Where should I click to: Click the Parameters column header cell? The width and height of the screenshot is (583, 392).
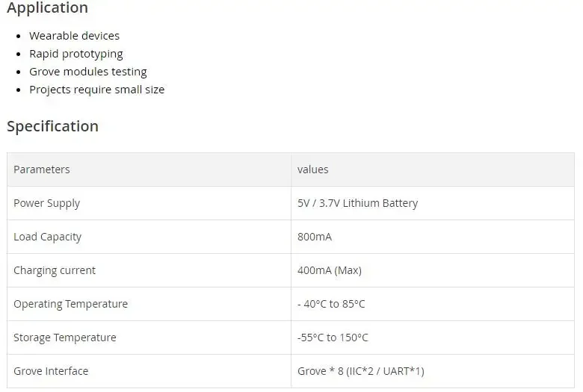pos(42,169)
